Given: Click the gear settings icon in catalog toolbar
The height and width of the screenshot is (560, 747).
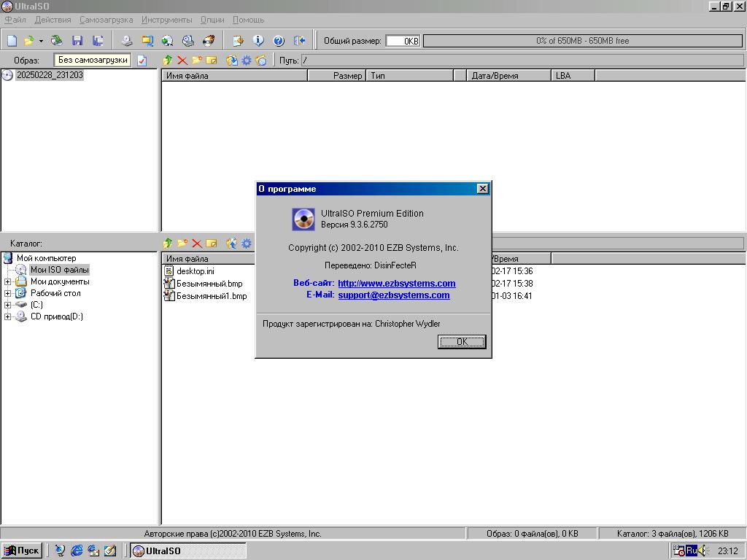Looking at the screenshot, I should coord(247,244).
